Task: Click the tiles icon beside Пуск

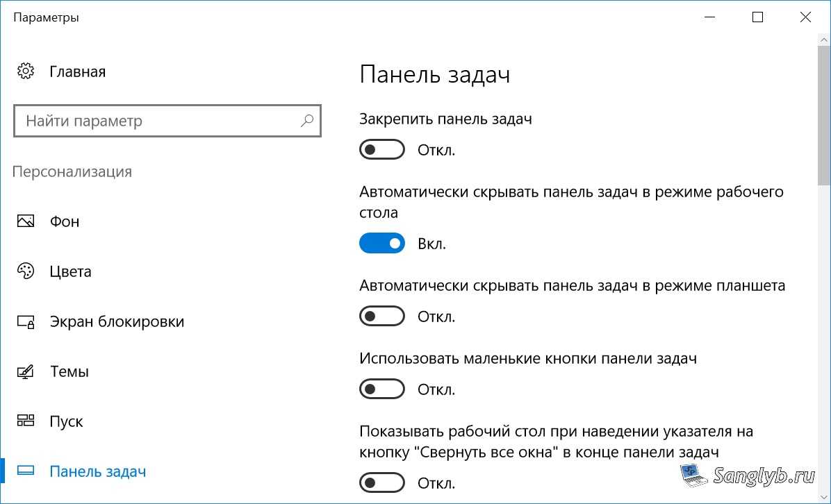Action: pyautogui.click(x=26, y=421)
